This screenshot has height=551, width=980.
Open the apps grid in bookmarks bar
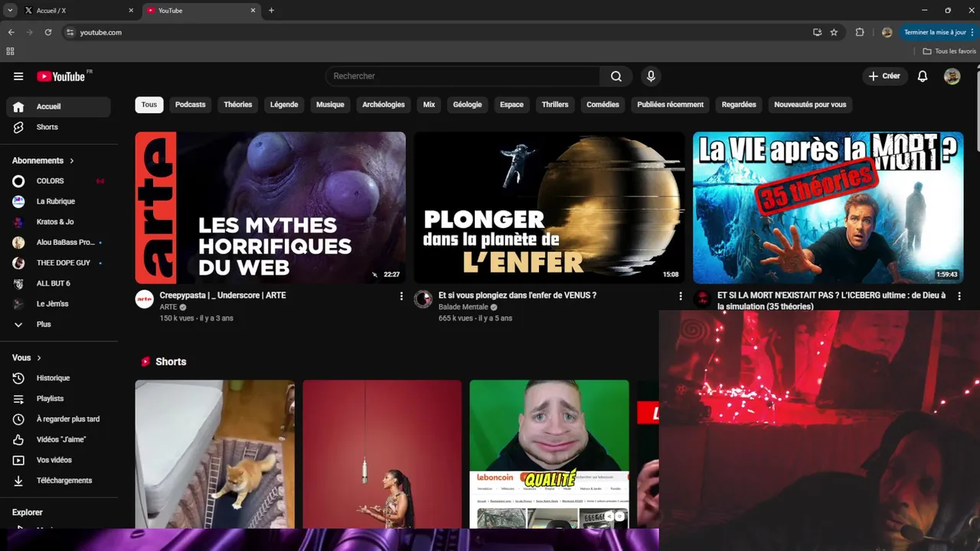(x=10, y=51)
